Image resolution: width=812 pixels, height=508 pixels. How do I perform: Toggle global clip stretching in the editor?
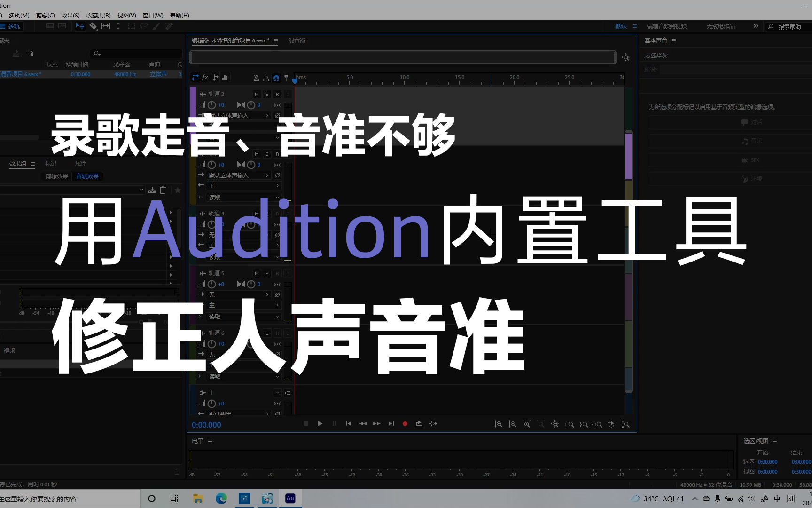(266, 78)
